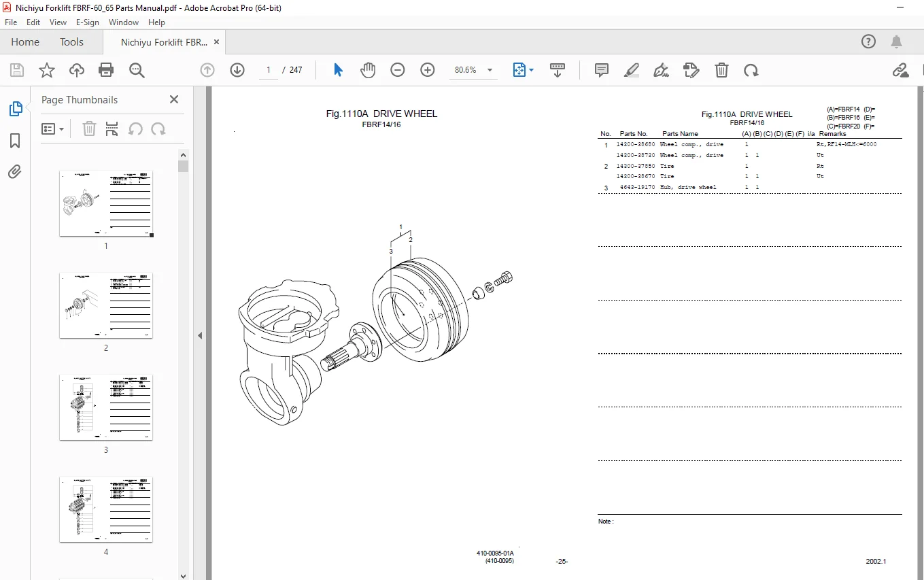Viewport: 924px width, 580px height.
Task: Rotate thumbnail pages clockwise
Action: coord(158,129)
